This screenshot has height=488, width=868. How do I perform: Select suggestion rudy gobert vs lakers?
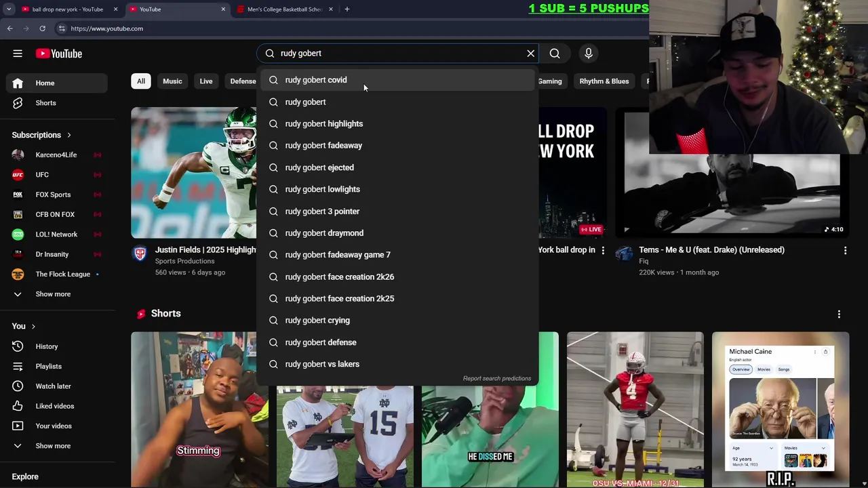397,364
